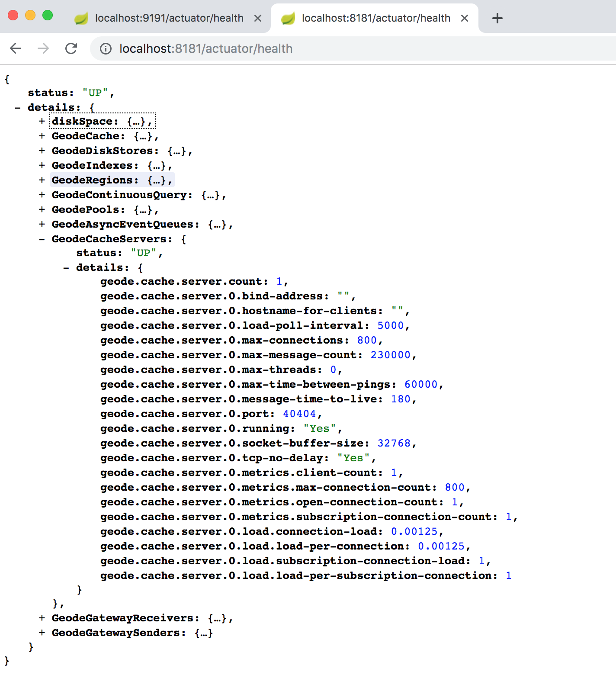Click the load.subscription-connection-load key
Screen dimensions: 616x675
pyautogui.click(x=286, y=561)
